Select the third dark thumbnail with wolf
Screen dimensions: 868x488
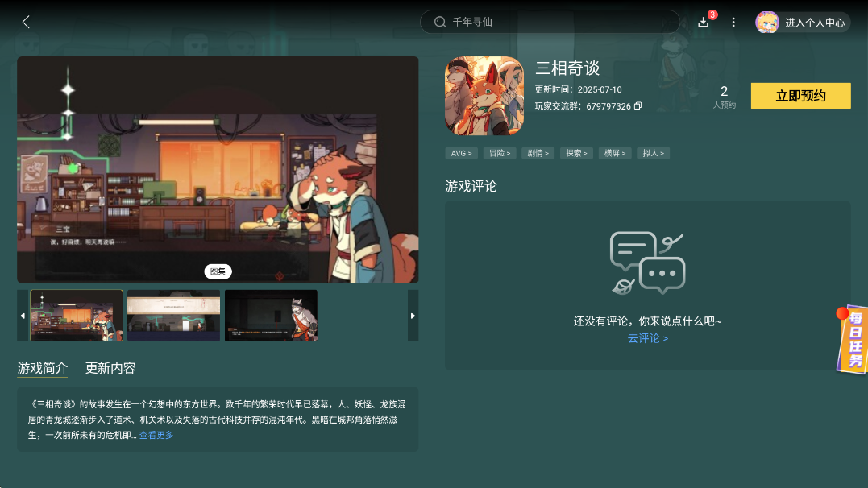272,316
